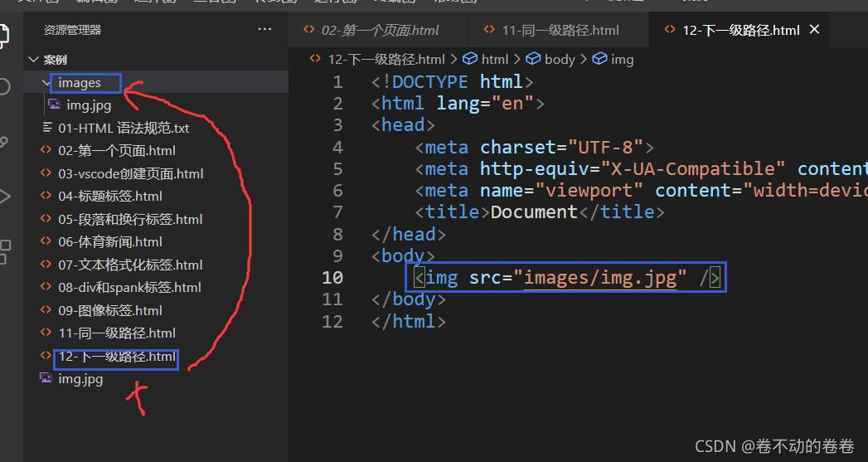
Task: Select the images folder row
Action: tap(156, 83)
